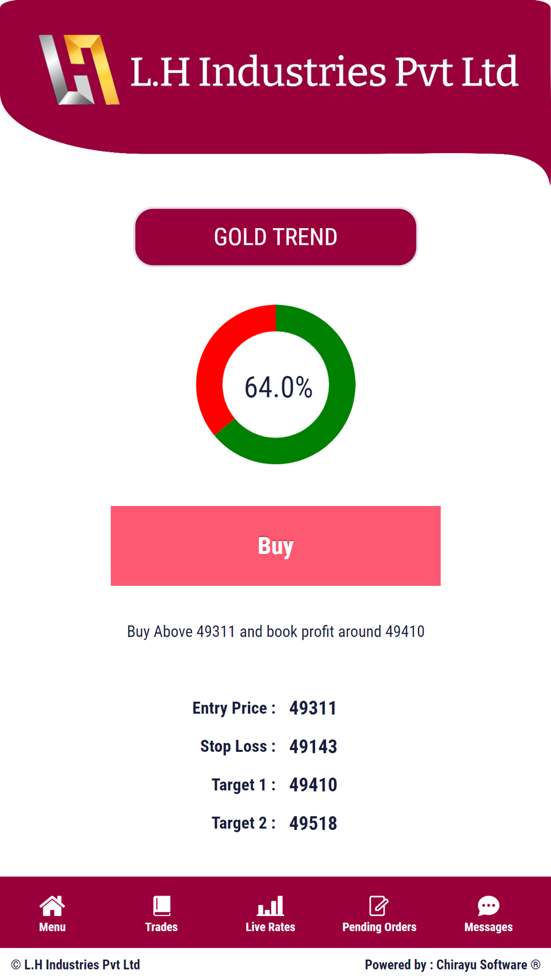Click the GOLD TREND header button
551x980 pixels.
pos(275,237)
